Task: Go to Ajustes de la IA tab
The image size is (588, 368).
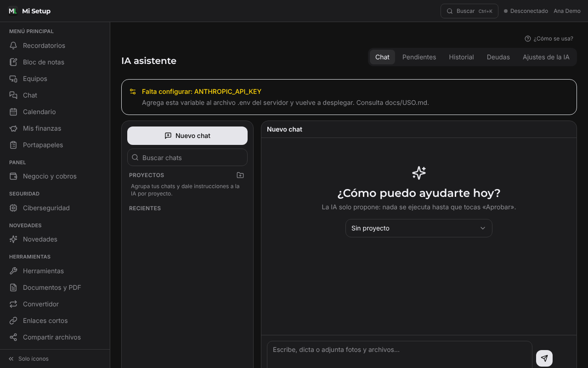Action: pos(546,57)
